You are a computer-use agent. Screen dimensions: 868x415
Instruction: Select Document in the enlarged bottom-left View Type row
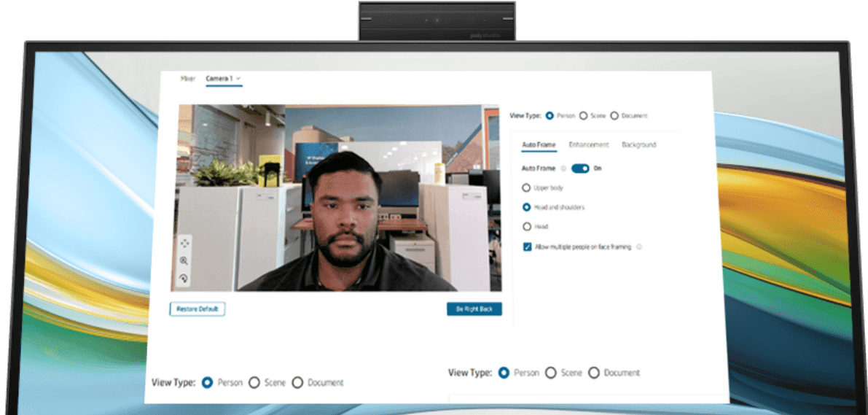297,383
